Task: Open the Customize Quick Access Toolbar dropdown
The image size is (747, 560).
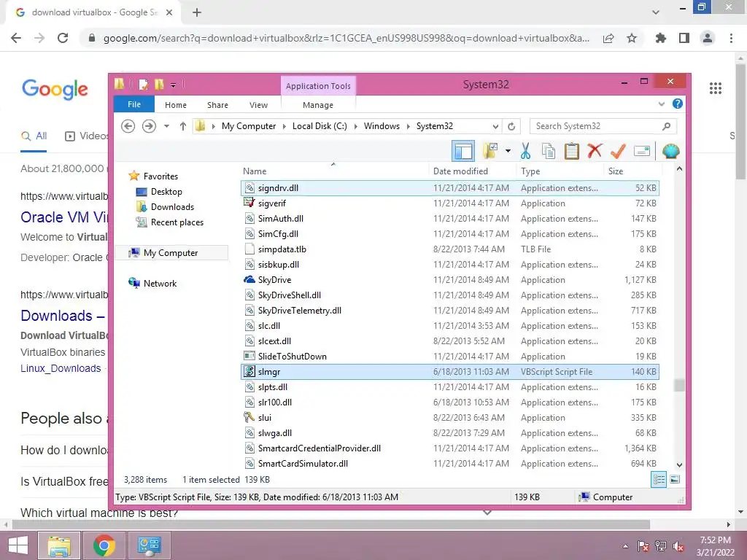Action: 174,85
